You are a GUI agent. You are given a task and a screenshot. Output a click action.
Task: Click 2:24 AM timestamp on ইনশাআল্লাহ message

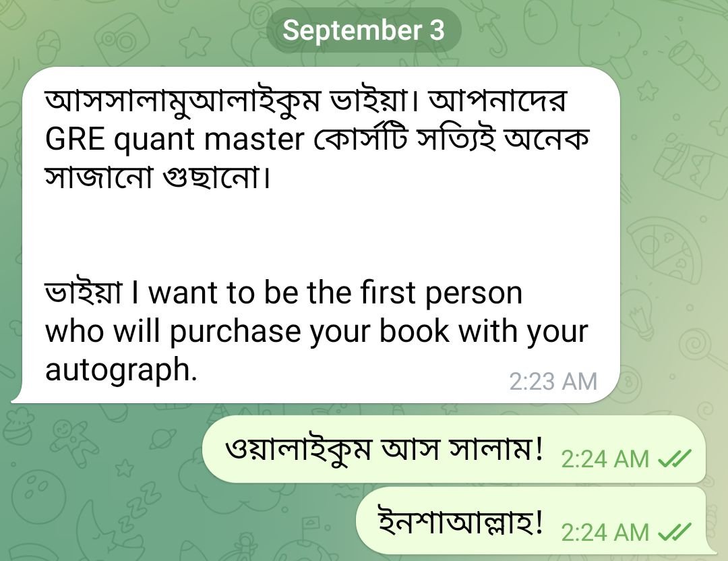pyautogui.click(x=605, y=533)
